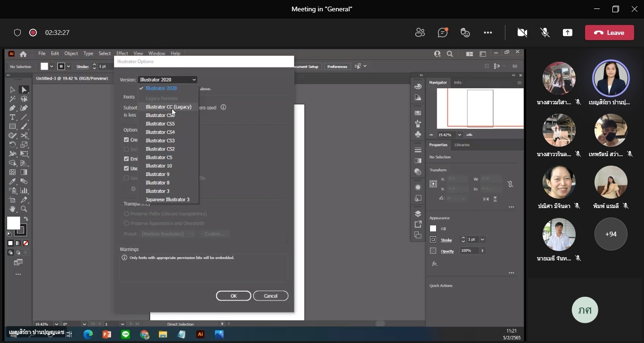
Task: Open the Color panel palette icon
Action: tap(418, 87)
